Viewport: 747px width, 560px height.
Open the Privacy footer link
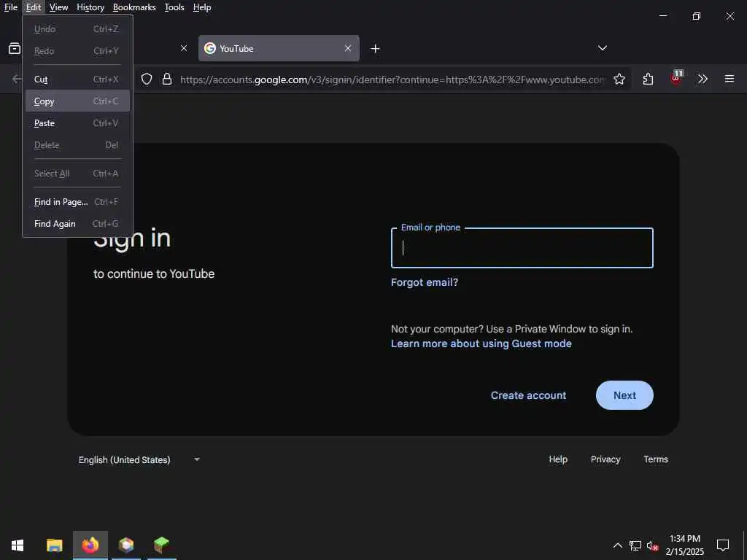[x=605, y=459]
